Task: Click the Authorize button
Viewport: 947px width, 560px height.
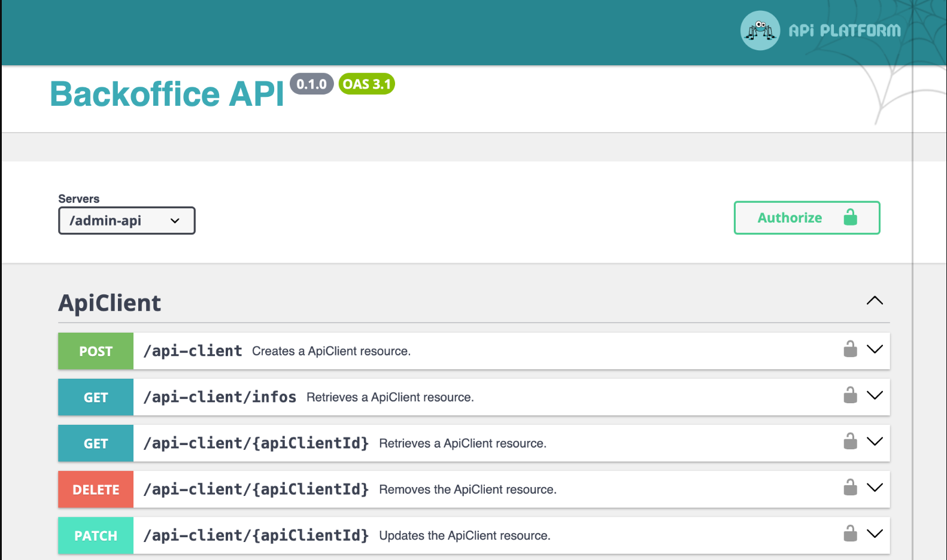Action: [807, 218]
